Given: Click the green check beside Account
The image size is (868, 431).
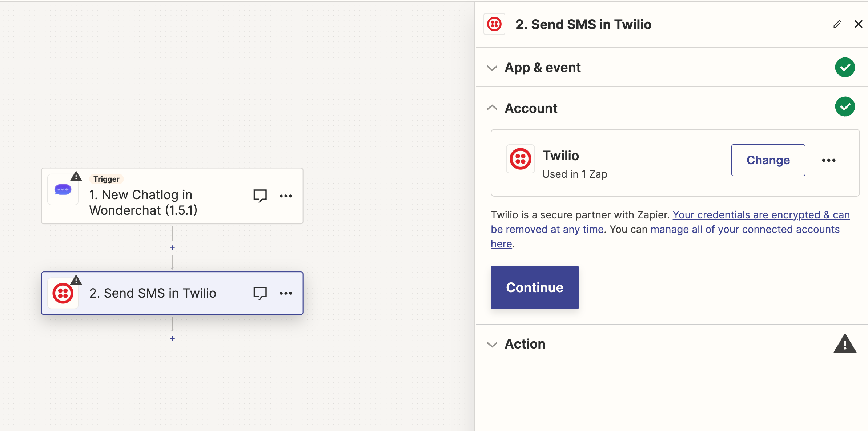Looking at the screenshot, I should click(845, 107).
